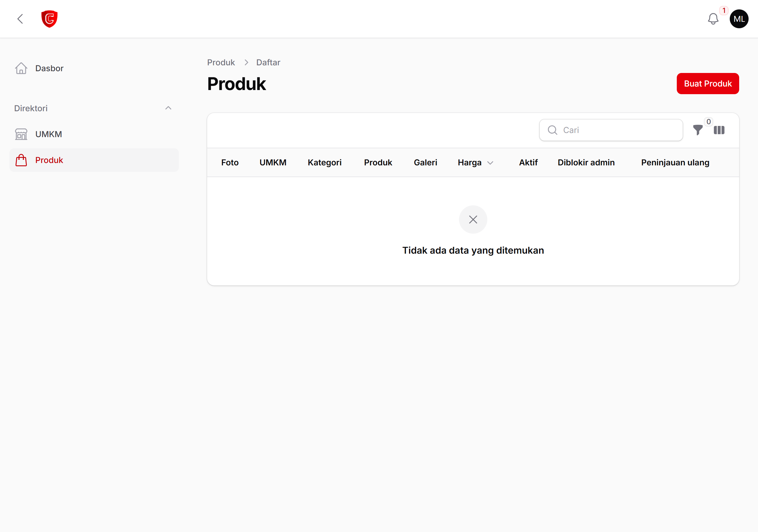Focus the Cari search field
The height and width of the screenshot is (532, 758).
point(611,130)
